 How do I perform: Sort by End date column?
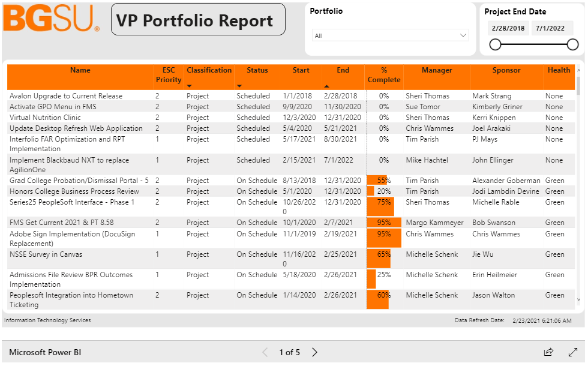[343, 71]
